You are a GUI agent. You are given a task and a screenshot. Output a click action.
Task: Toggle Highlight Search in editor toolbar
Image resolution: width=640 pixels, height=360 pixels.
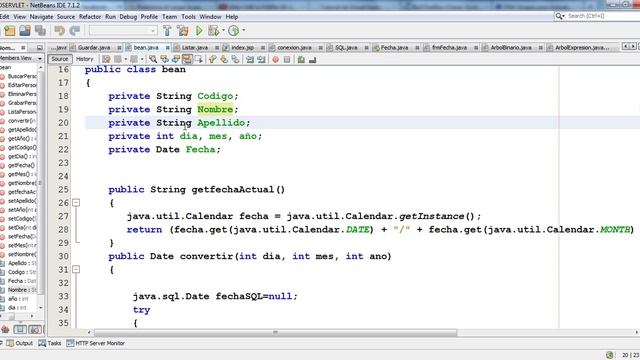[187, 60]
